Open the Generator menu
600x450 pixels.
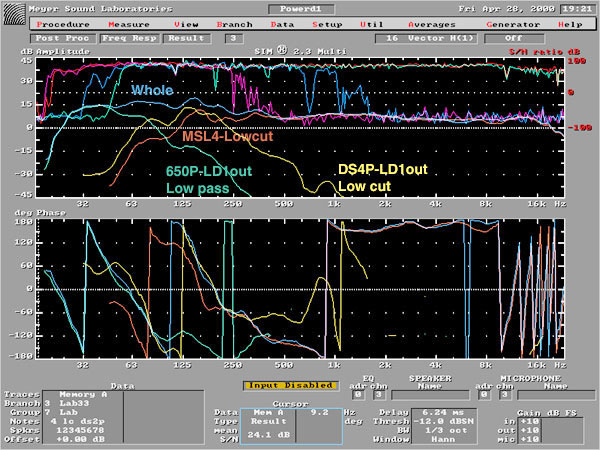coord(513,24)
